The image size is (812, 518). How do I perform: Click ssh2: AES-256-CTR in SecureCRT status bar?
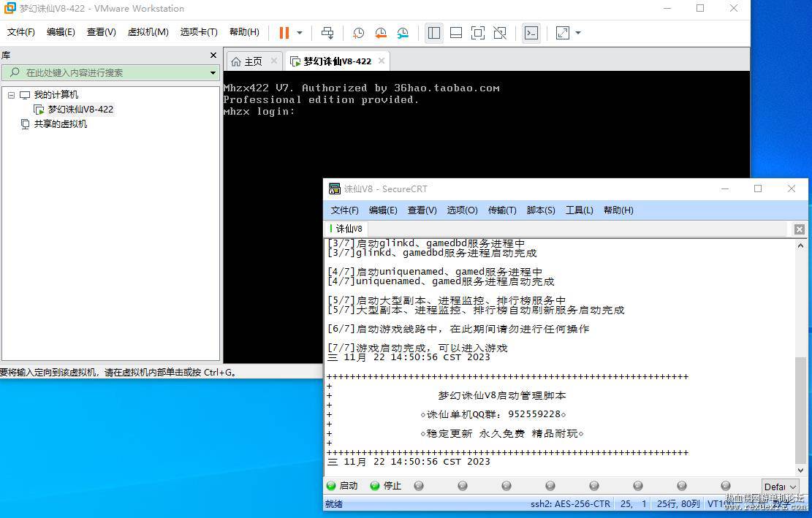(570, 503)
